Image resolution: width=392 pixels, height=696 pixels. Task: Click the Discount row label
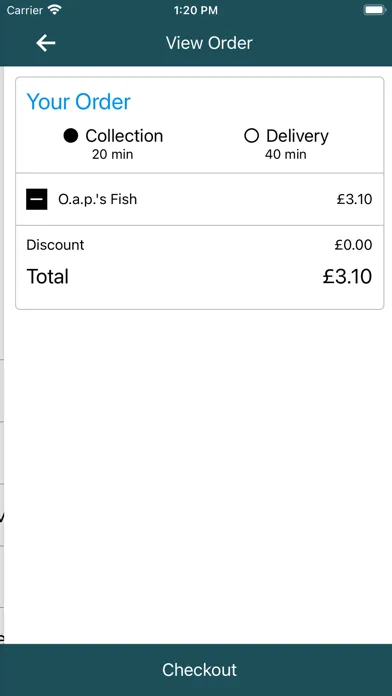point(55,245)
